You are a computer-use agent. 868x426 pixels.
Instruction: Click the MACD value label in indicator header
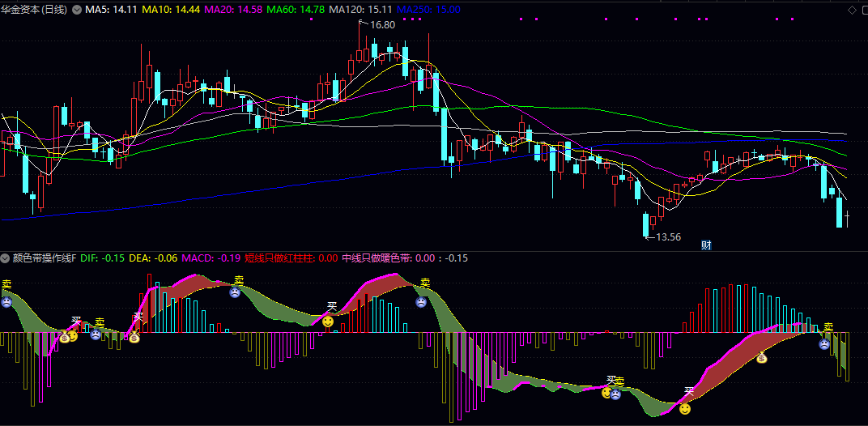click(x=211, y=258)
